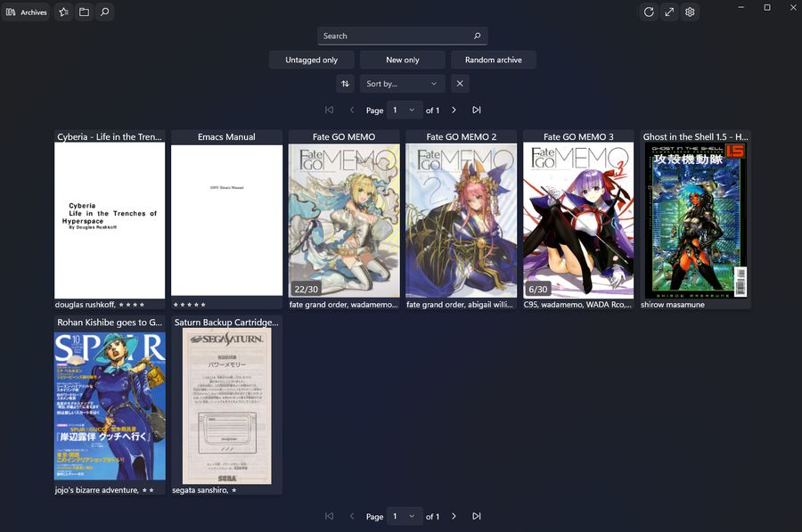
Task: Maximize the application window
Action: pos(766,7)
